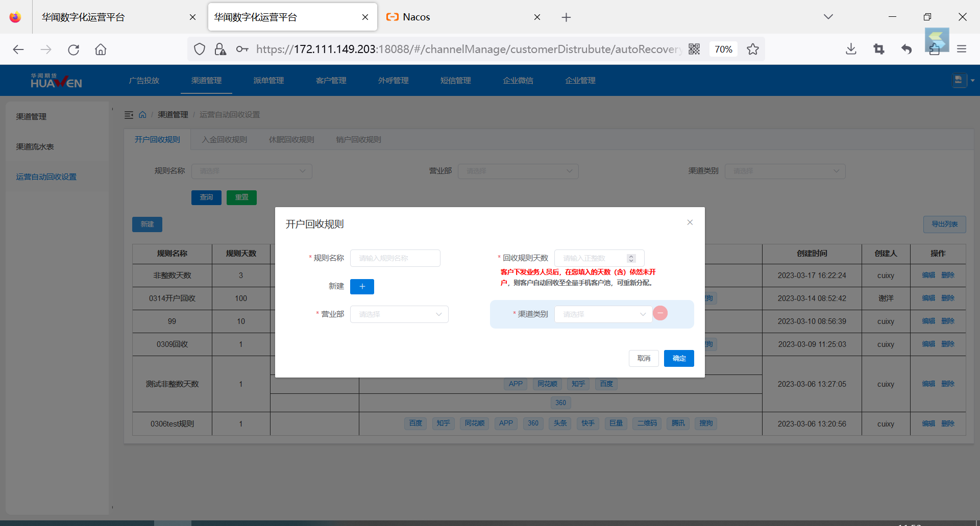Click the browser forward arrow
980x526 pixels.
[46, 49]
